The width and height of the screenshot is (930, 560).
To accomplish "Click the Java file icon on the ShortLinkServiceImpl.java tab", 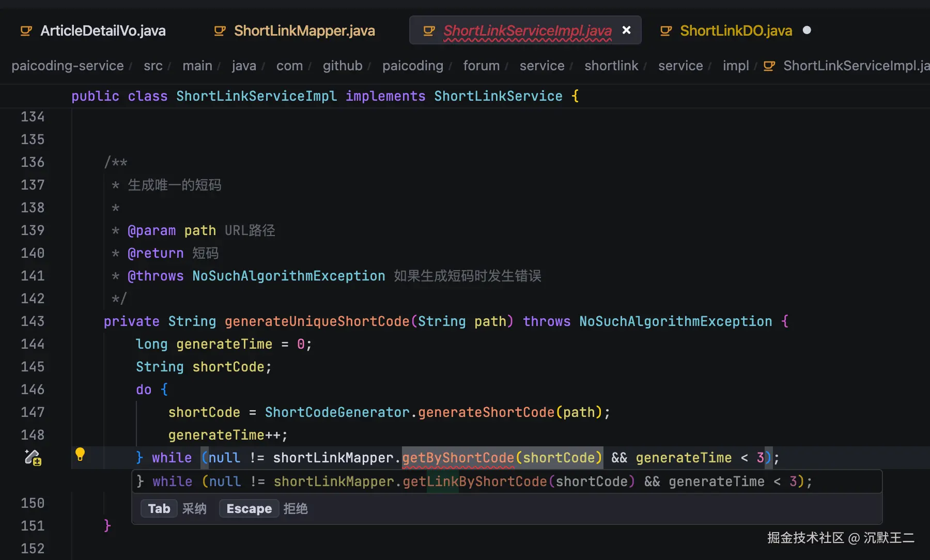I will click(429, 31).
